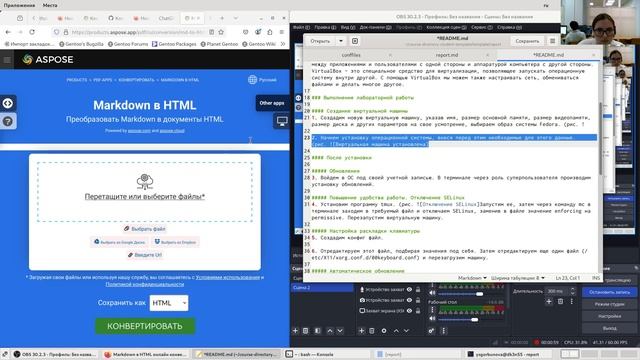This screenshot has width=640, height=360.
Task: Adjust the transition duration spinner arrows
Action: pos(572,291)
